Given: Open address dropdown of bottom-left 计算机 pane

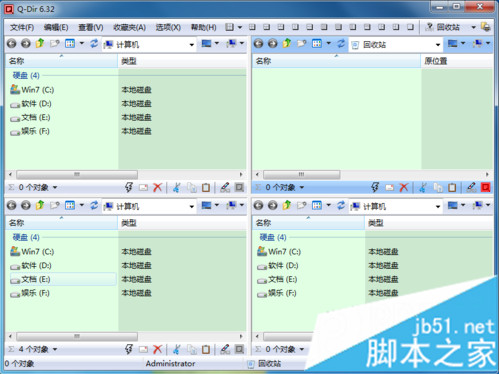Looking at the screenshot, I should click(192, 207).
